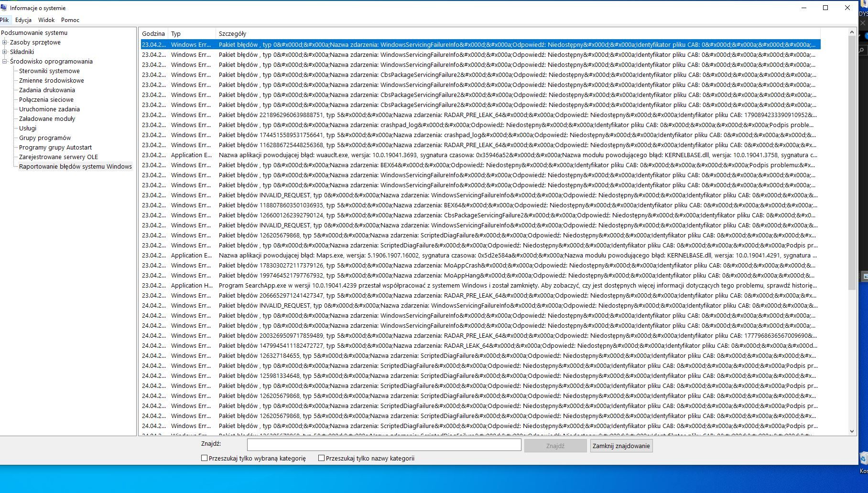Open the Plik menu
The image size is (868, 493).
[4, 20]
